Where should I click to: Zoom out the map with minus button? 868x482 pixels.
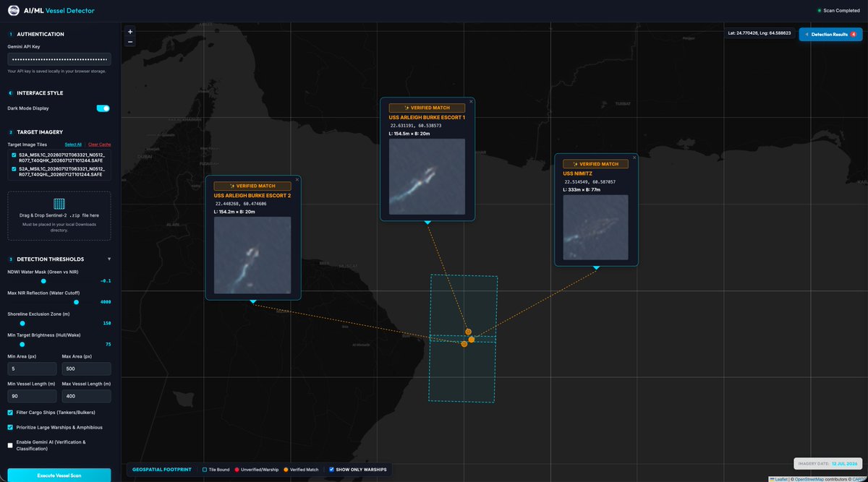[x=130, y=42]
